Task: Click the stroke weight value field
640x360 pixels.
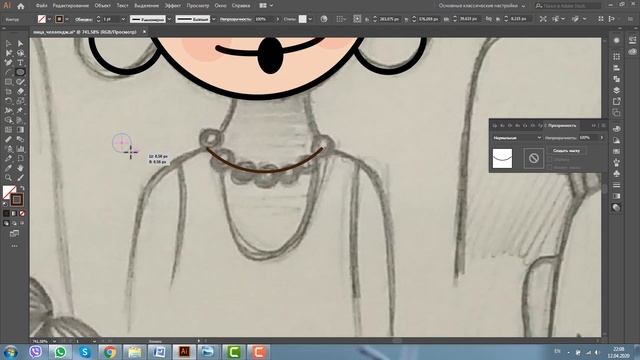Action: click(x=110, y=19)
